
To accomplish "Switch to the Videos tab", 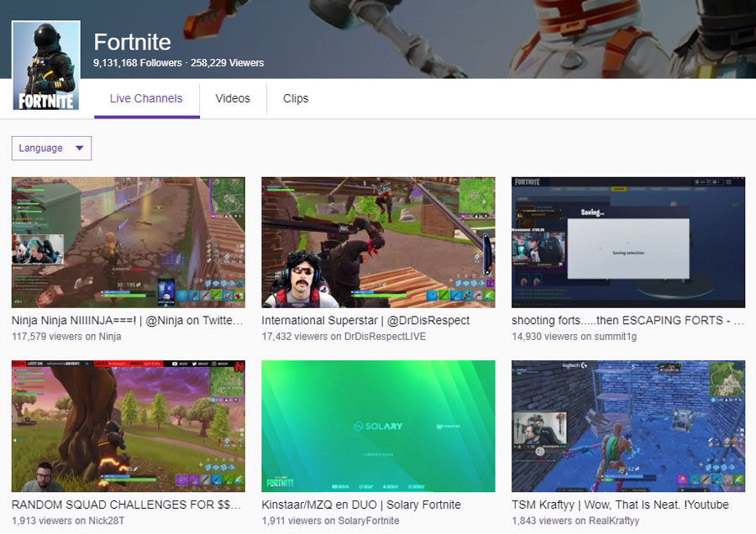I will (233, 98).
